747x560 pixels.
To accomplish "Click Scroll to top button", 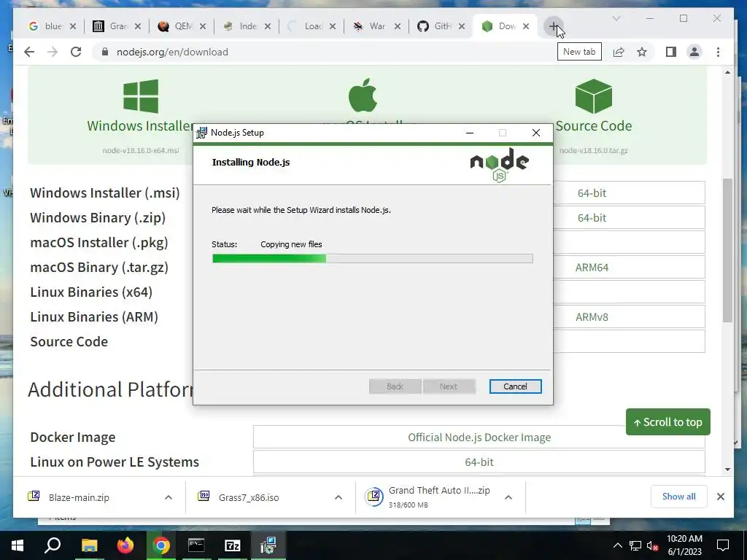I will (x=668, y=422).
